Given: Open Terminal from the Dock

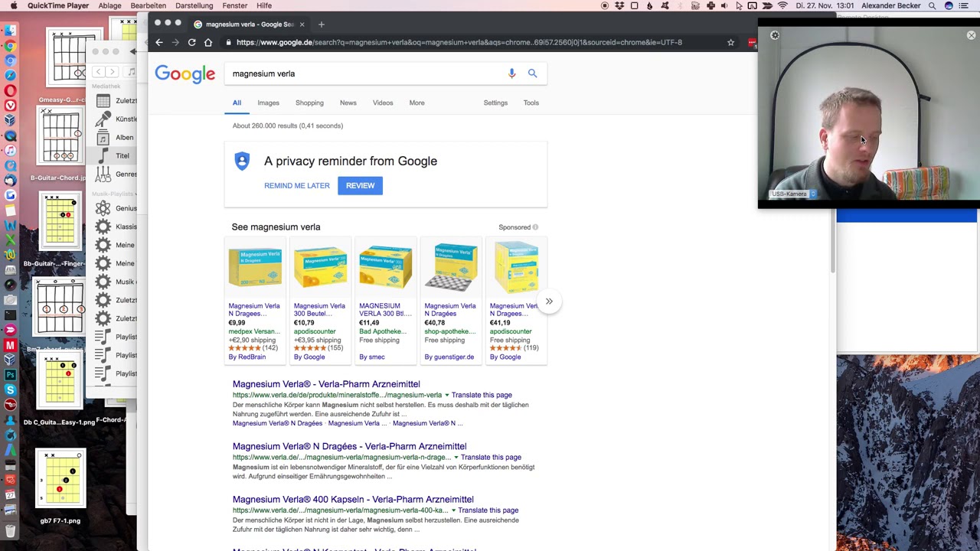Looking at the screenshot, I should point(10,314).
